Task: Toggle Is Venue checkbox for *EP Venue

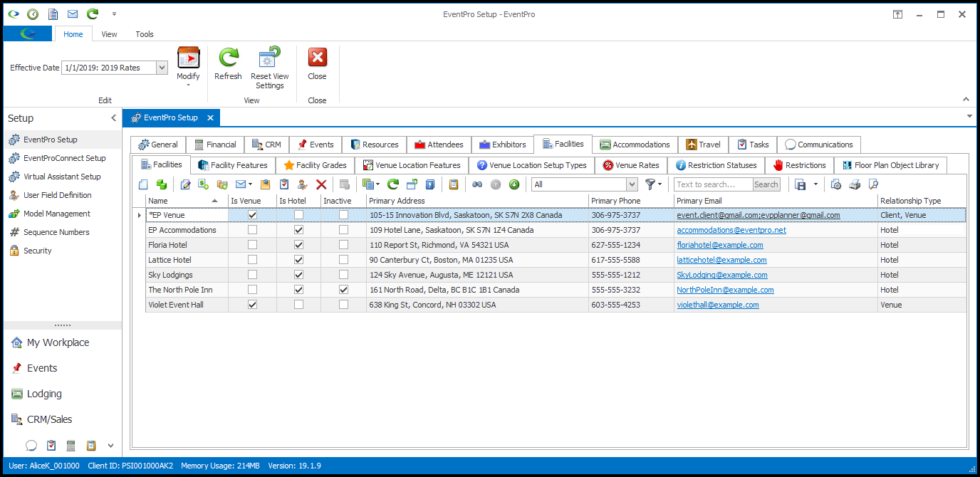Action: click(x=252, y=215)
